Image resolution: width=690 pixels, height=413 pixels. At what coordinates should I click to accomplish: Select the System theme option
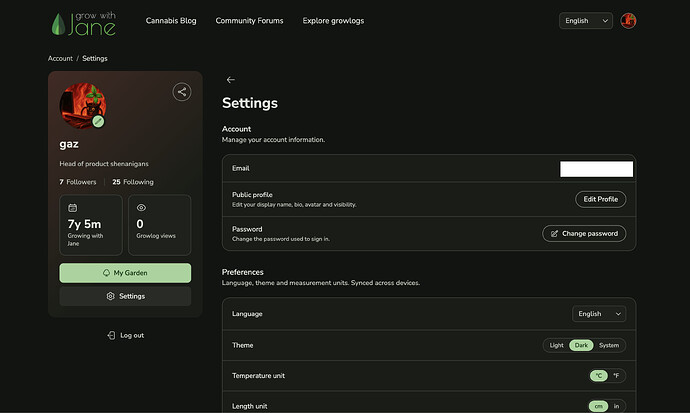coord(609,345)
